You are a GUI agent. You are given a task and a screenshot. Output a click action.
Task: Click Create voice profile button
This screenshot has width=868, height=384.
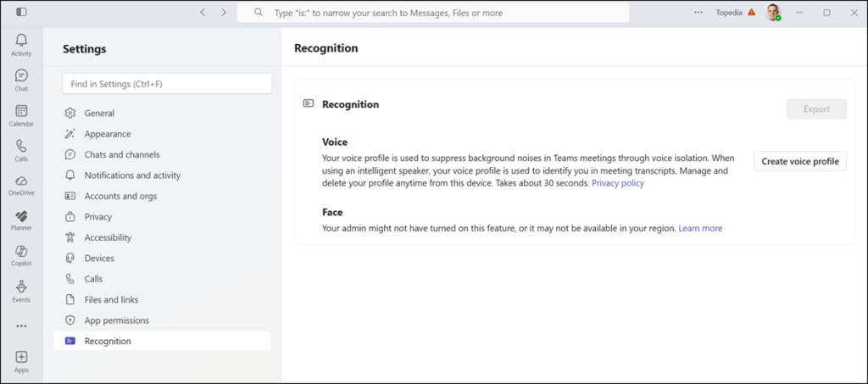click(x=800, y=162)
